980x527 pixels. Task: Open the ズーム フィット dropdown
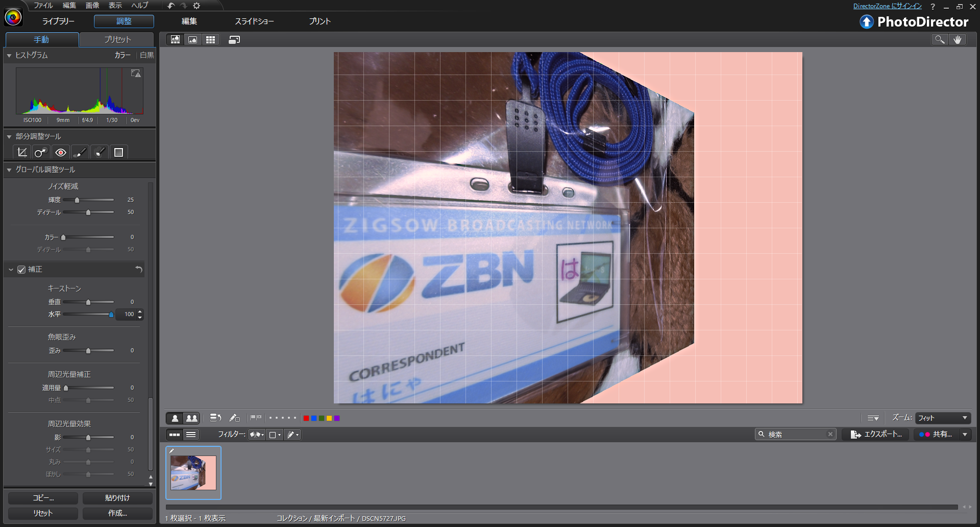click(943, 418)
